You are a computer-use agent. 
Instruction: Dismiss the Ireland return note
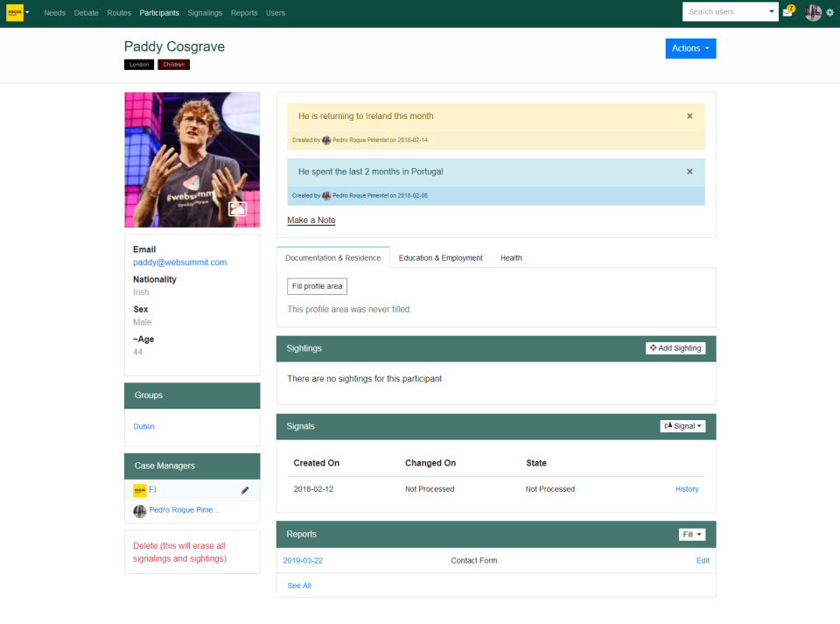click(x=690, y=116)
